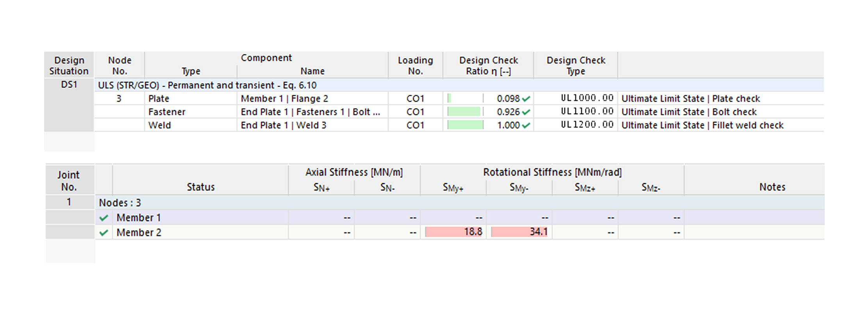Select the 'Notes' column header
This screenshot has height=314, width=868.
point(772,187)
